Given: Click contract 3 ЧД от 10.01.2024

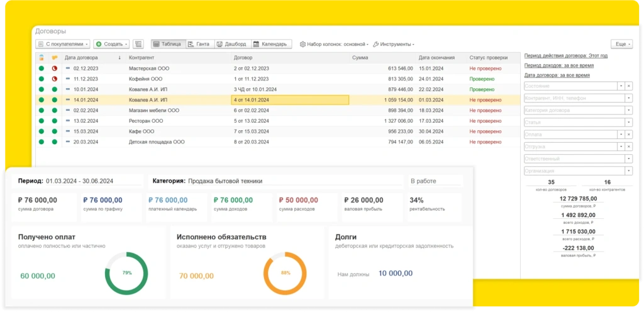Looking at the screenshot, I should tap(255, 89).
